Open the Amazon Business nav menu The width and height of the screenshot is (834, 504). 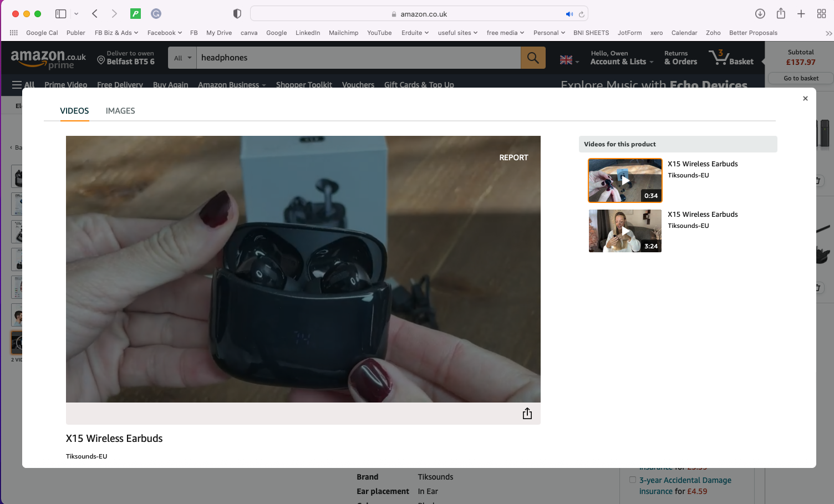click(232, 85)
